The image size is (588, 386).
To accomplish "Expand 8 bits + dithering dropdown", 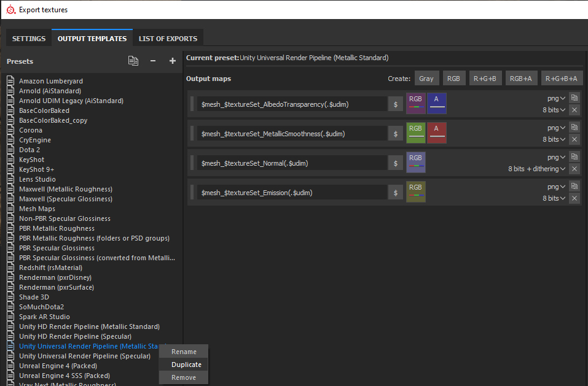I will [x=536, y=169].
